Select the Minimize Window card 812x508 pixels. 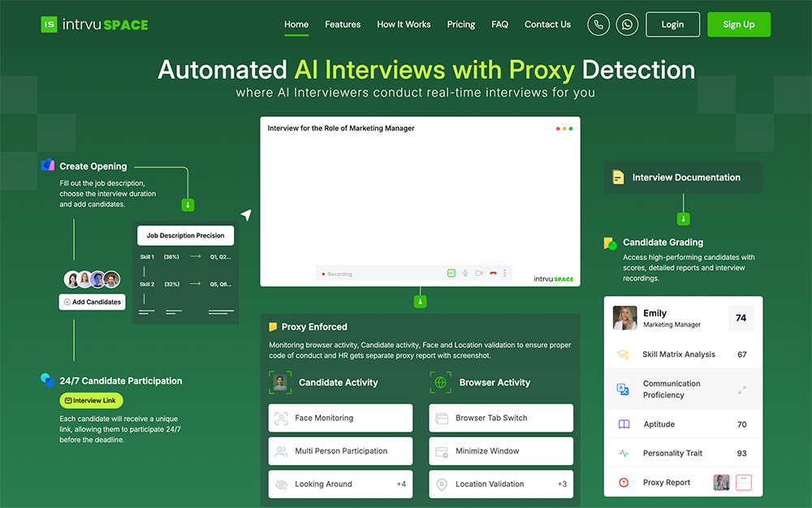(x=501, y=451)
